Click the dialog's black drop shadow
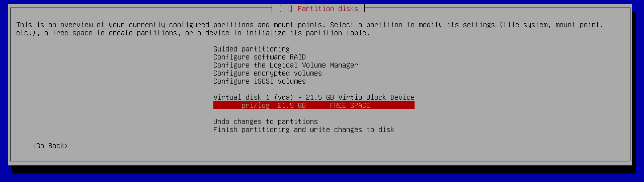 click(x=322, y=169)
